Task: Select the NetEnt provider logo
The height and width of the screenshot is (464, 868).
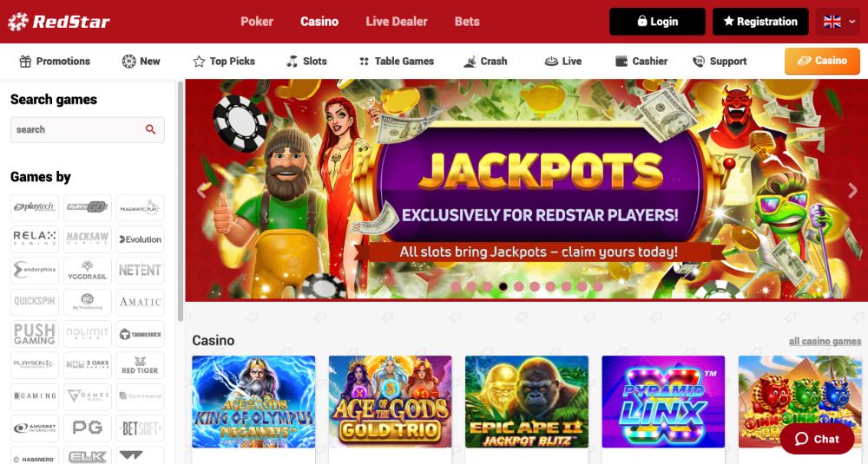Action: [x=140, y=271]
